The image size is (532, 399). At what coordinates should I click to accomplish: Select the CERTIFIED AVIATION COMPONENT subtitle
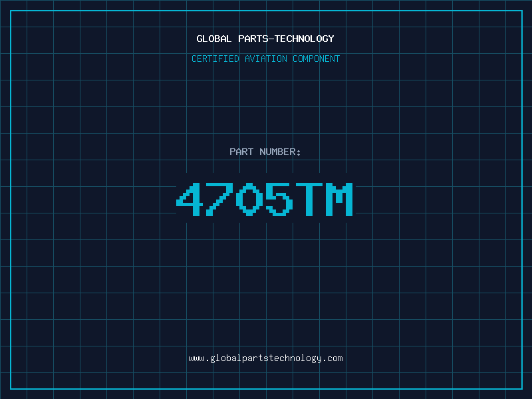coord(265,59)
